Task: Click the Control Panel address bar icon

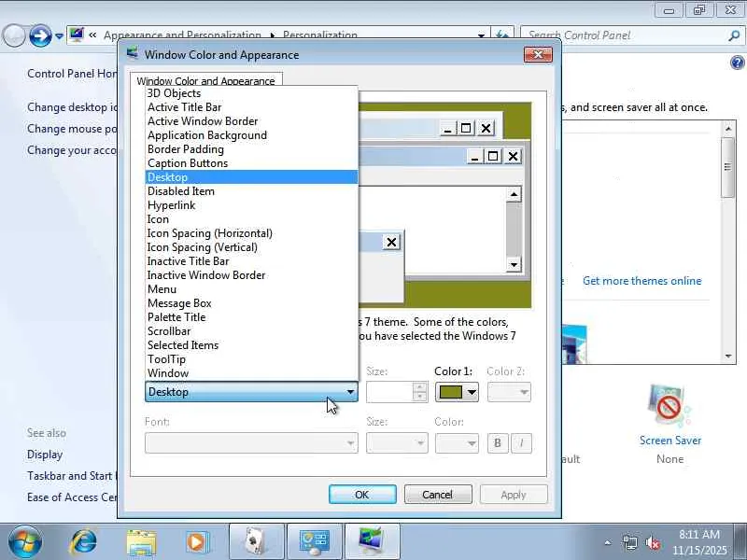Action: tap(77, 35)
